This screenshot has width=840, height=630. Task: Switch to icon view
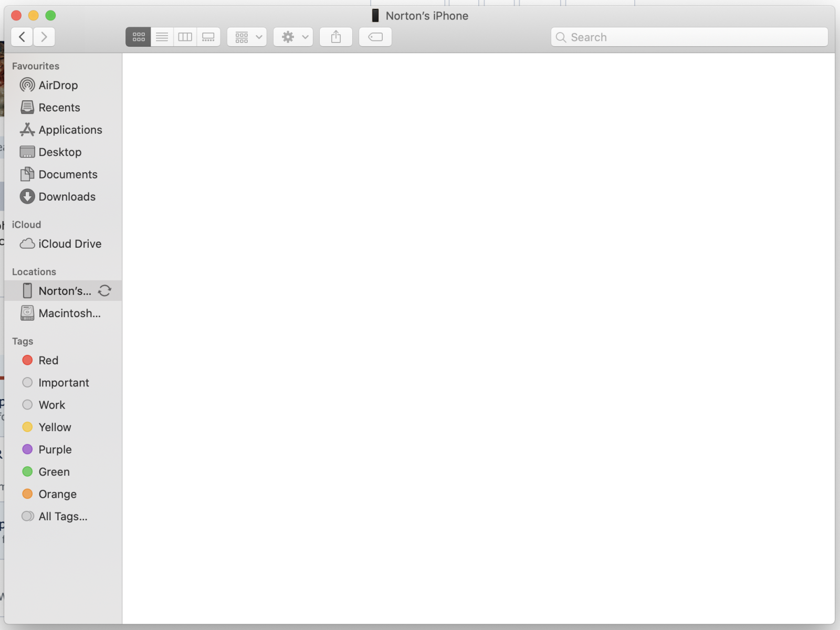click(139, 37)
